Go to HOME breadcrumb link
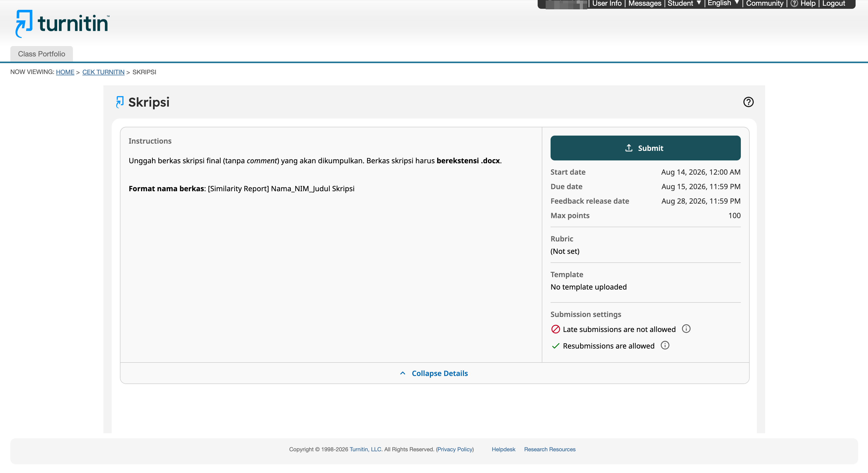868x473 pixels. (65, 72)
